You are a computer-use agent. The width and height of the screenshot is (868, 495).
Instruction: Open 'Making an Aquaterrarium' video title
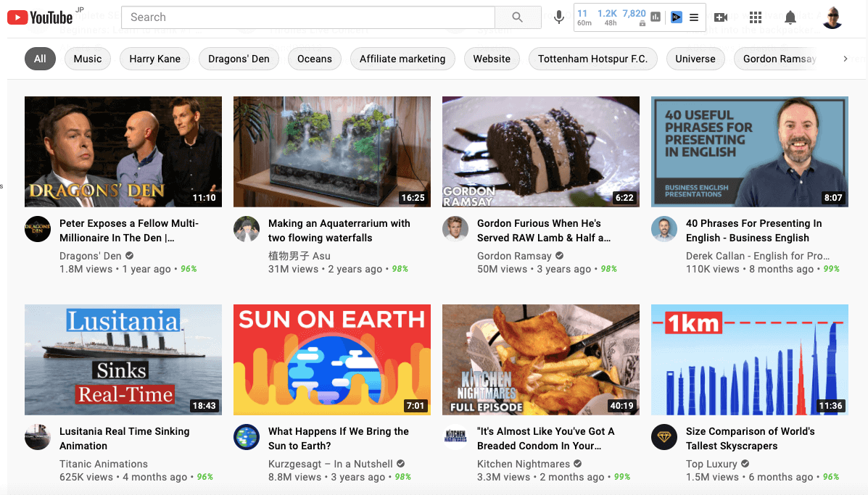[x=339, y=230]
